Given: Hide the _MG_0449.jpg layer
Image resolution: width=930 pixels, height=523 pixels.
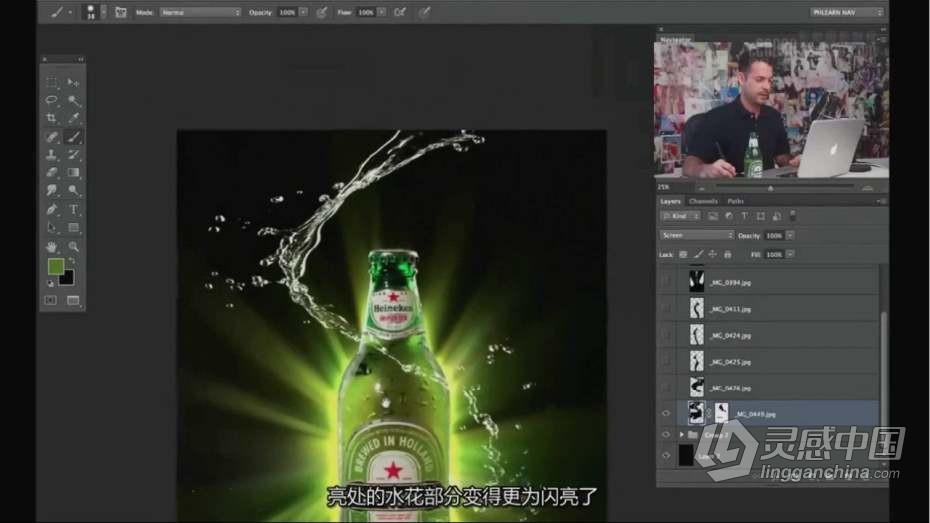Looking at the screenshot, I should [666, 413].
